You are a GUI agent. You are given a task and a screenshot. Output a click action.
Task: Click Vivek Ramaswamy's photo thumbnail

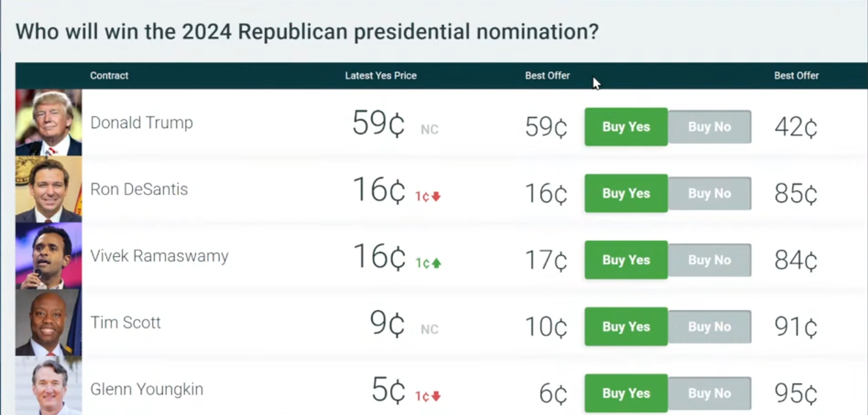pos(49,256)
